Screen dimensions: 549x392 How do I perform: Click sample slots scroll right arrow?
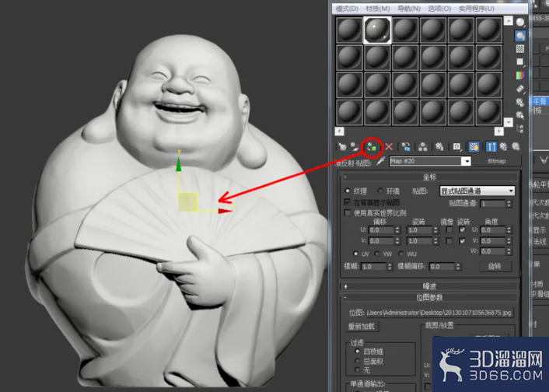(x=499, y=131)
